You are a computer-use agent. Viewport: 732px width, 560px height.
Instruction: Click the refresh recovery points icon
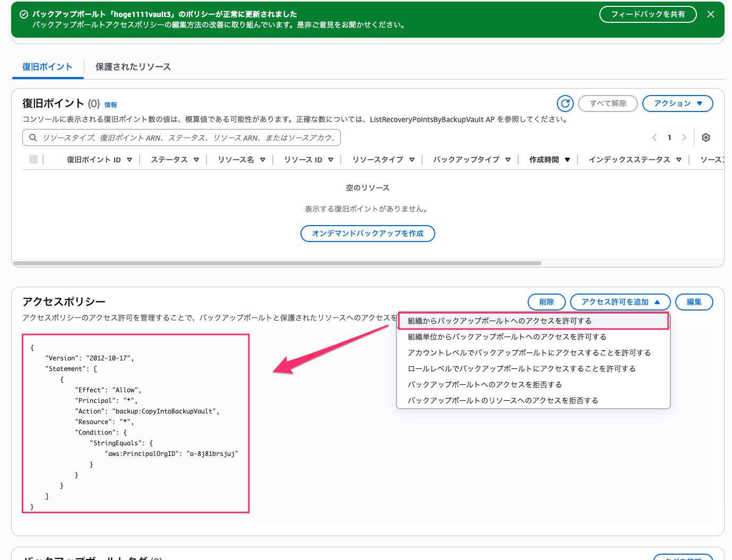565,104
